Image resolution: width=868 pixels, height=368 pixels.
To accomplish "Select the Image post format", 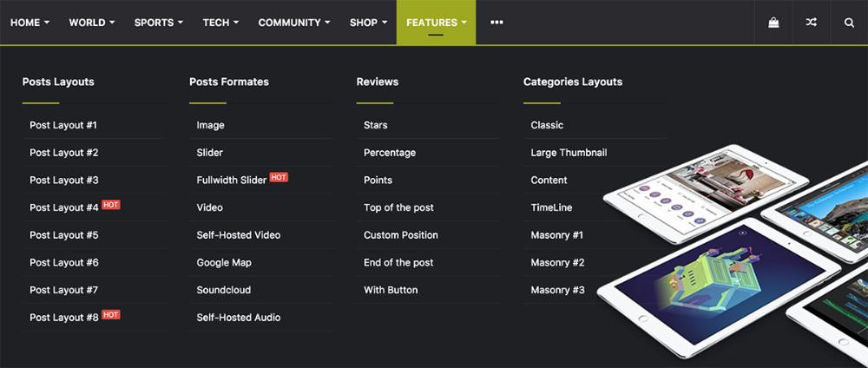I will (x=210, y=125).
